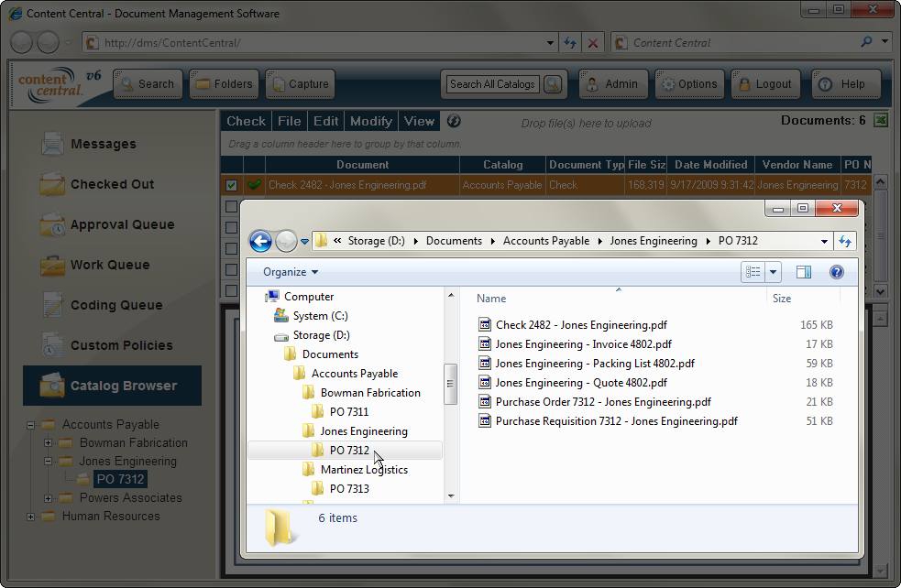Toggle the Explorer preview pane icon
The height and width of the screenshot is (588, 901).
(x=803, y=272)
